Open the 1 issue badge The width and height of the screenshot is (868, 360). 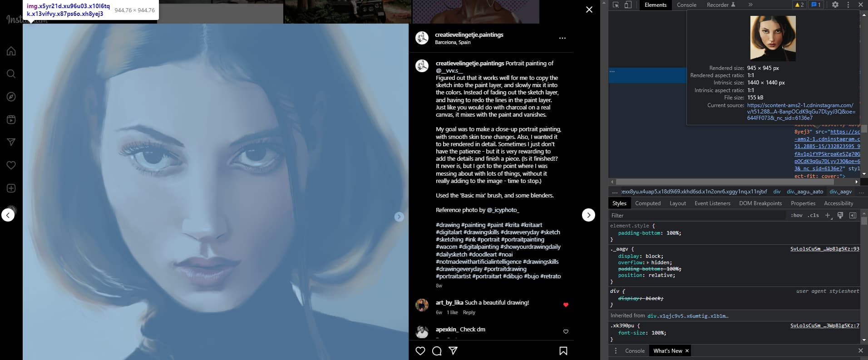pos(816,5)
